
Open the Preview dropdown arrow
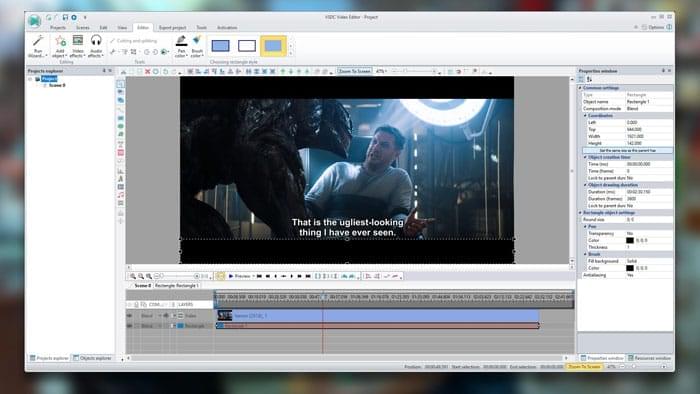(254, 276)
